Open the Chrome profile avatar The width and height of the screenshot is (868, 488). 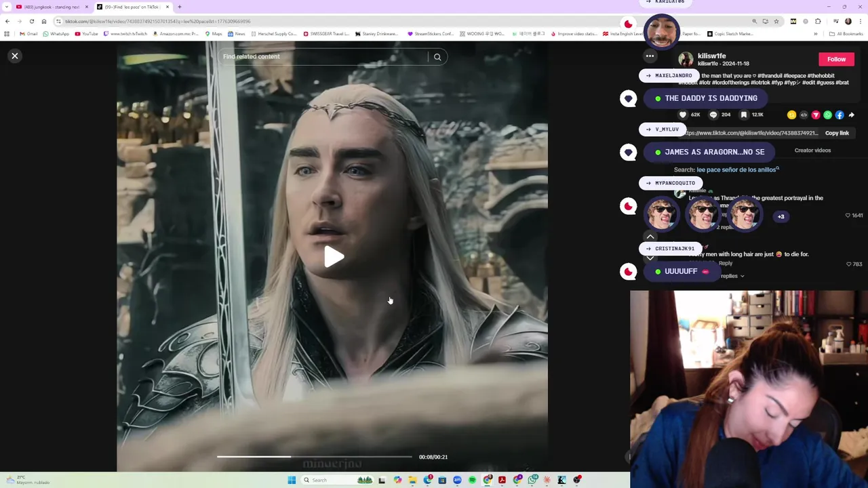[848, 21]
